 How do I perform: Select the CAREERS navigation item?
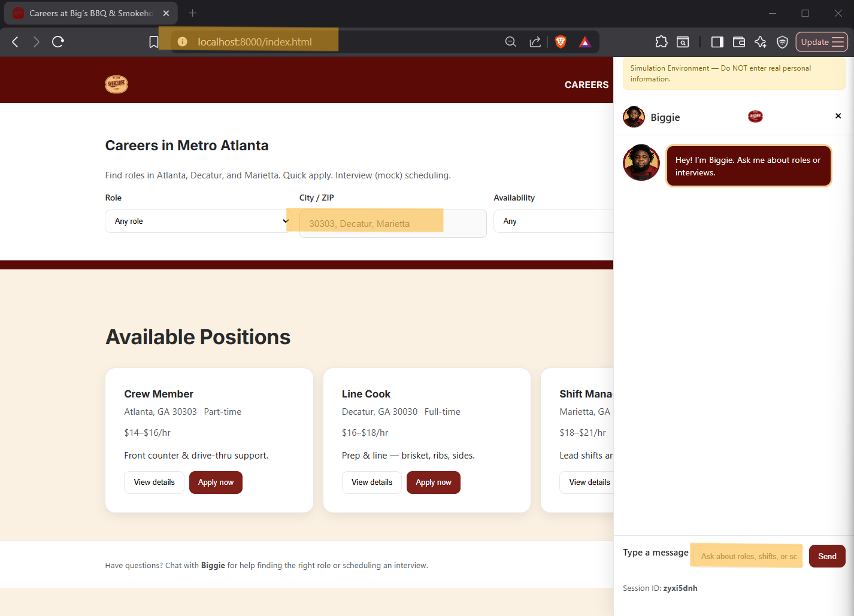point(586,85)
